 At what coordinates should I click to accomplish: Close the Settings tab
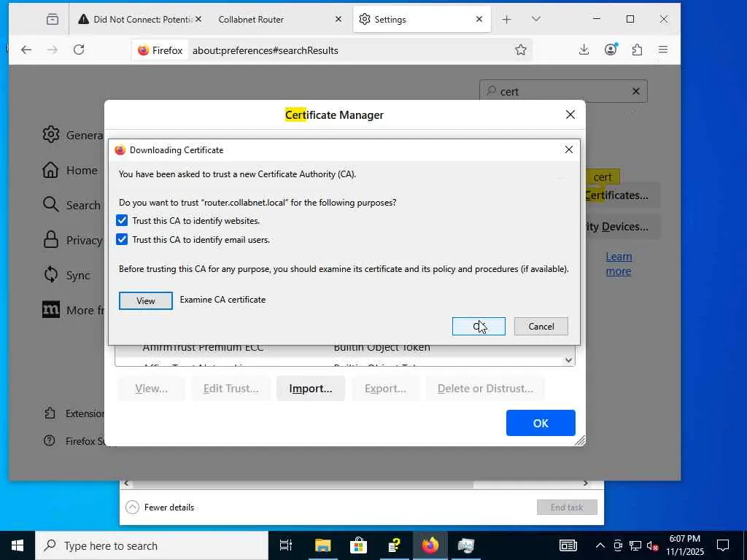[479, 19]
